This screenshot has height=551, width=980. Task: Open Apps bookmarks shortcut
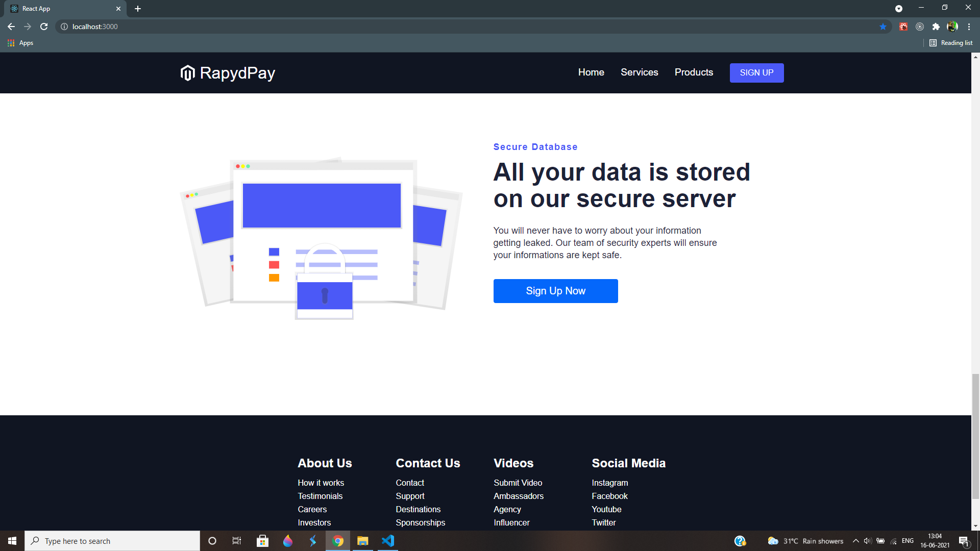[x=20, y=43]
